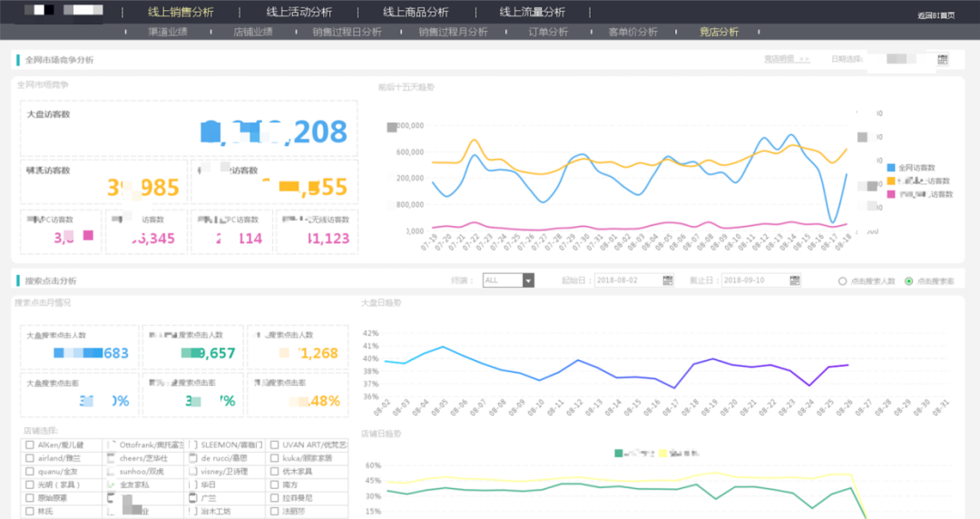Image resolution: width=980 pixels, height=519 pixels.
Task: Click the 大盘搜索点击人数 card label
Action: [x=56, y=336]
